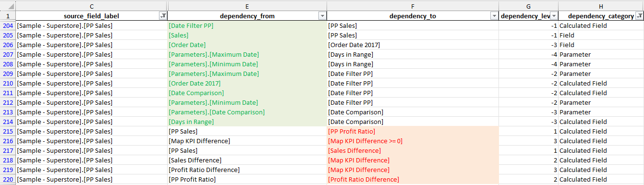Image resolution: width=644 pixels, height=185 pixels.
Task: Click red [Map KPI Difference >= 0] cell
Action: click(x=413, y=141)
